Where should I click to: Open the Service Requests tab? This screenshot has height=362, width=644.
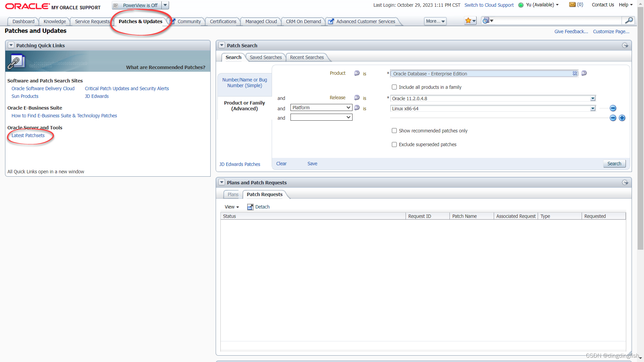92,21
